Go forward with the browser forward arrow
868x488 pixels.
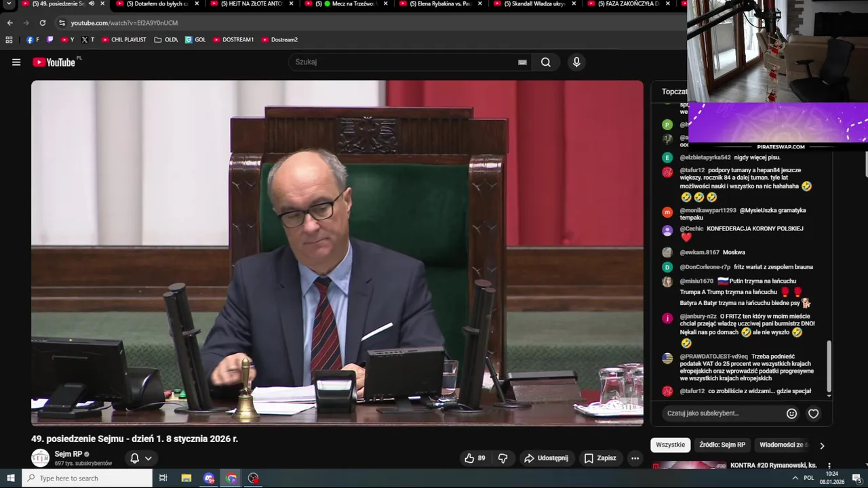(26, 23)
